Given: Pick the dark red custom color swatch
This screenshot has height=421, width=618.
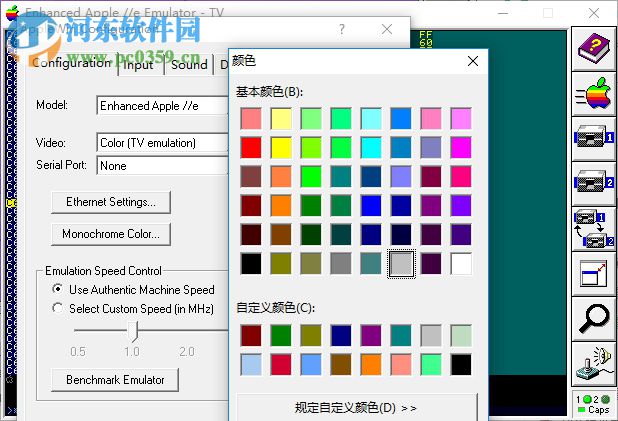Looking at the screenshot, I should (x=251, y=335).
